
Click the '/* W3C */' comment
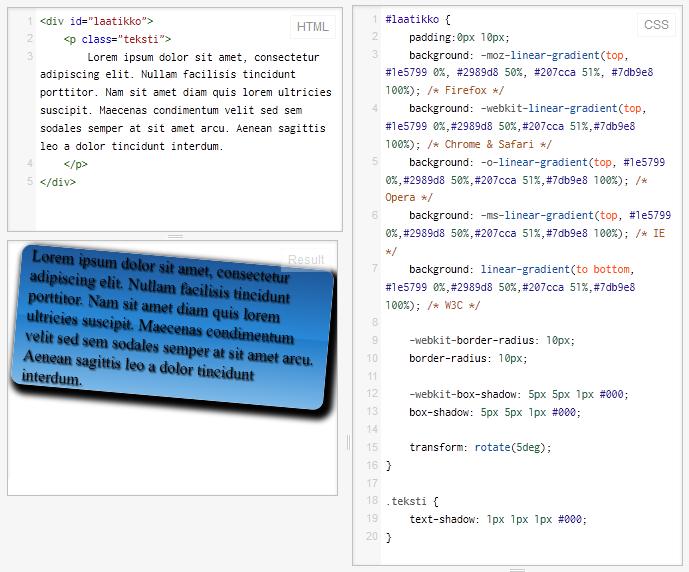pos(453,305)
